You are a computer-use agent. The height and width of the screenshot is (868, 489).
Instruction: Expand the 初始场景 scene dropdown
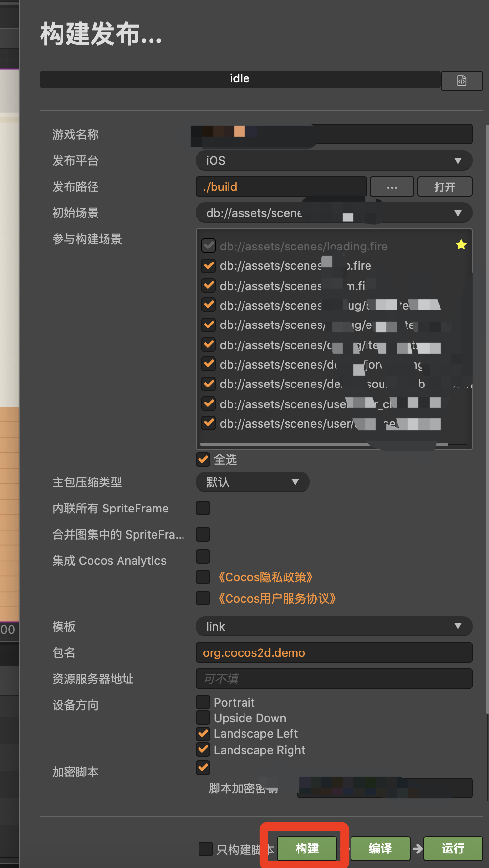click(334, 213)
